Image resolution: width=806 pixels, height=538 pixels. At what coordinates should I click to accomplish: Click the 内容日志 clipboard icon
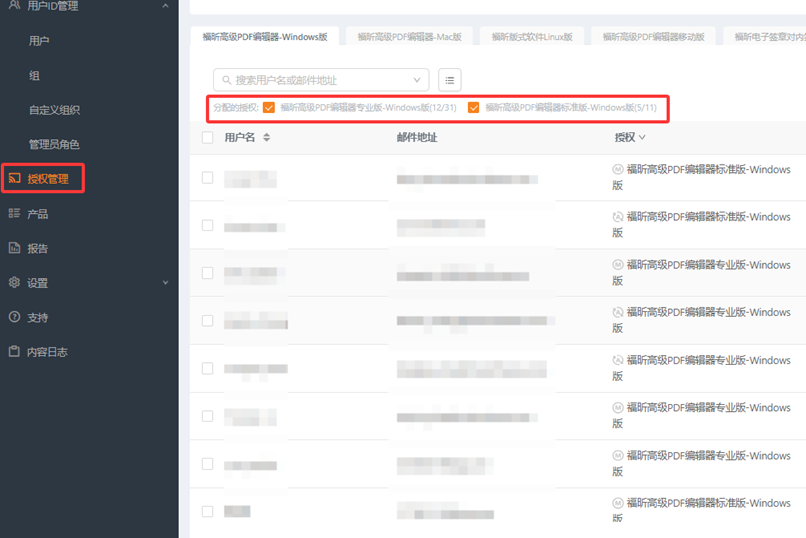[x=14, y=352]
